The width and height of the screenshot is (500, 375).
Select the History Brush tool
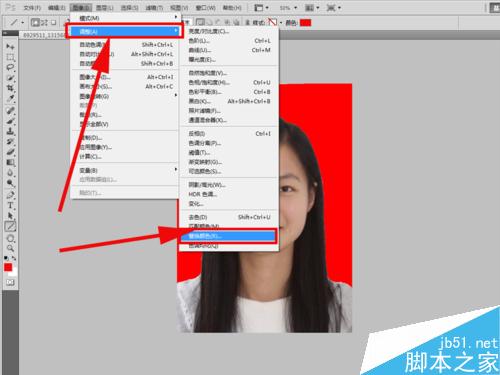click(10, 142)
